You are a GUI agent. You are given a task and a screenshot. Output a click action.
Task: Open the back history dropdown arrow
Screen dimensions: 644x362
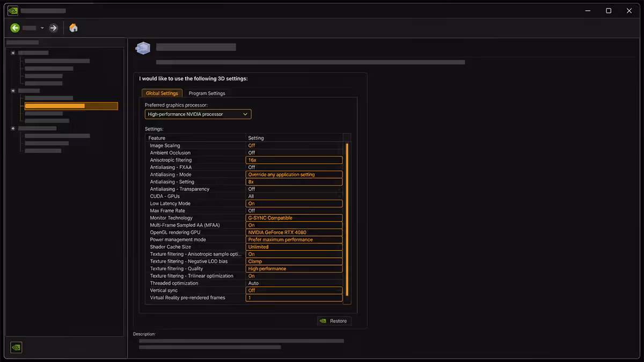tap(42, 28)
